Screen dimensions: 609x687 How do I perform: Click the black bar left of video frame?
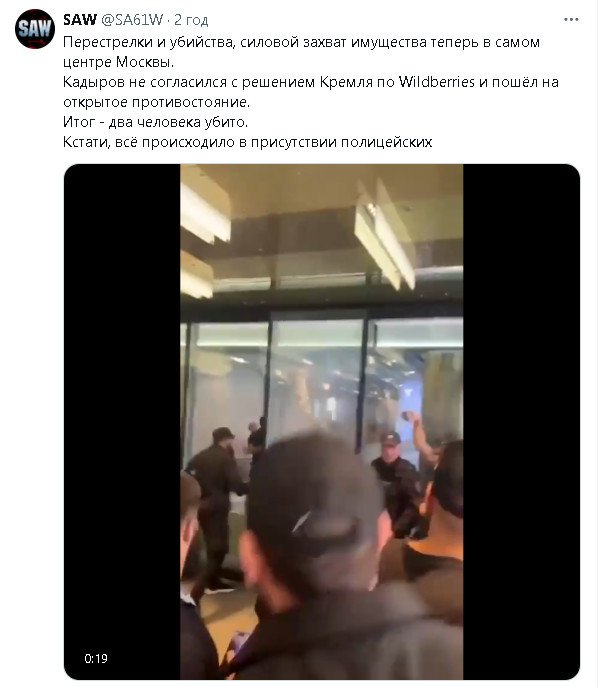(x=122, y=421)
